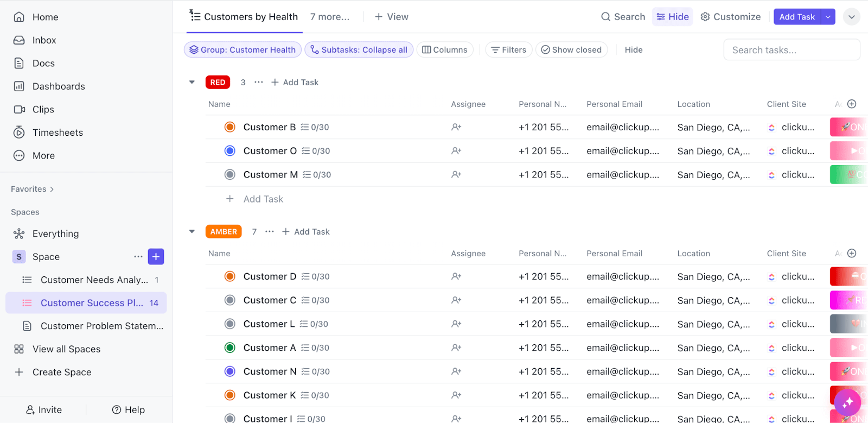868x423 pixels.
Task: Toggle the status circle of Customer O
Action: click(230, 151)
